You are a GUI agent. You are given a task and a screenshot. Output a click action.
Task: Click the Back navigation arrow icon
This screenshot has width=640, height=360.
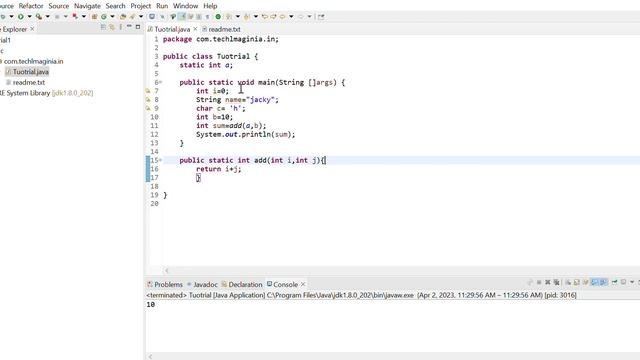[x=282, y=17]
